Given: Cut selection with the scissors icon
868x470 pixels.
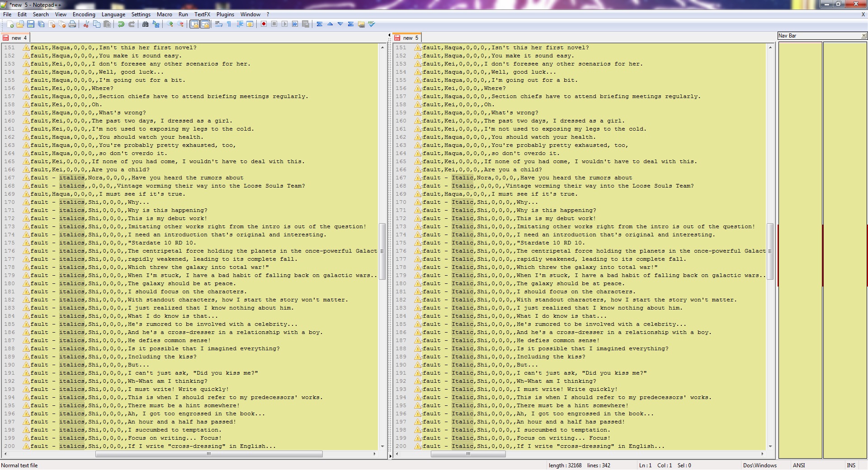Looking at the screenshot, I should pyautogui.click(x=86, y=24).
